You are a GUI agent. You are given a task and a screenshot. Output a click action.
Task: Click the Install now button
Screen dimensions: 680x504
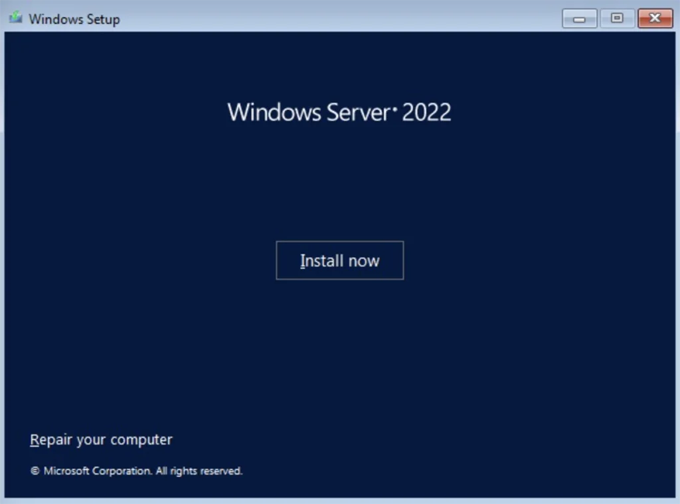(x=340, y=260)
